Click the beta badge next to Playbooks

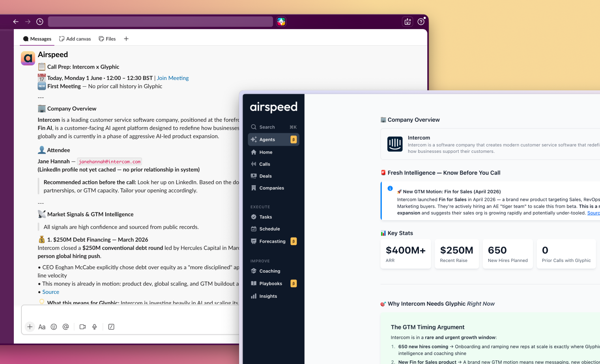tap(293, 284)
